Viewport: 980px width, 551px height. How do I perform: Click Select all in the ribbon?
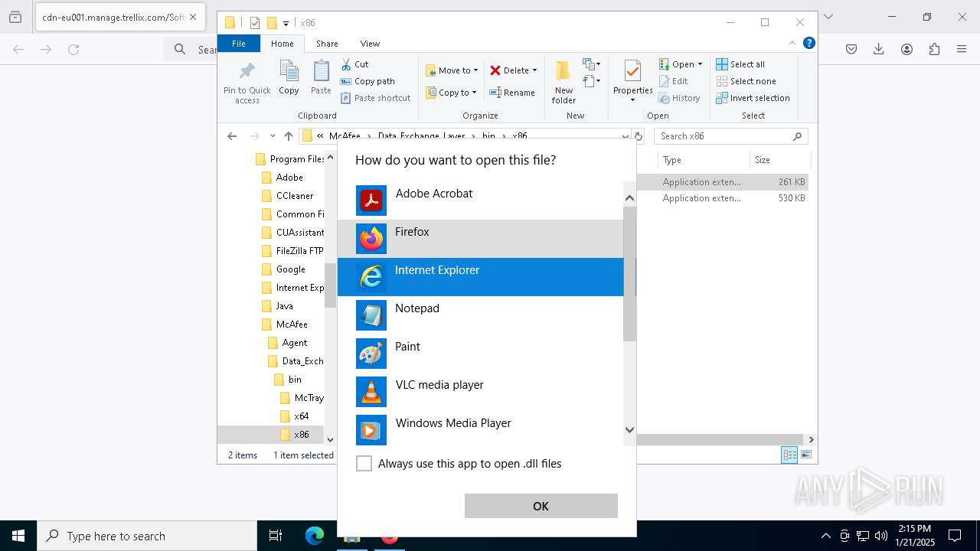pyautogui.click(x=740, y=64)
